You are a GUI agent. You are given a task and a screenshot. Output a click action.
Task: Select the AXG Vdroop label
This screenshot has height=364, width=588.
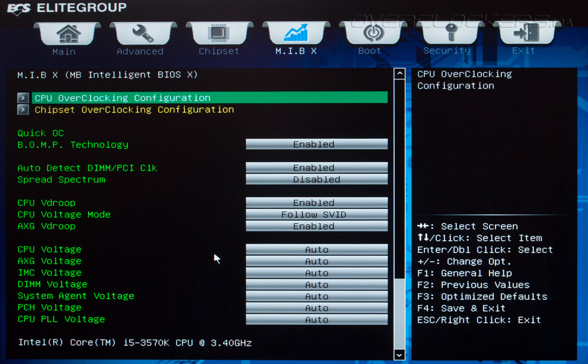click(x=46, y=226)
